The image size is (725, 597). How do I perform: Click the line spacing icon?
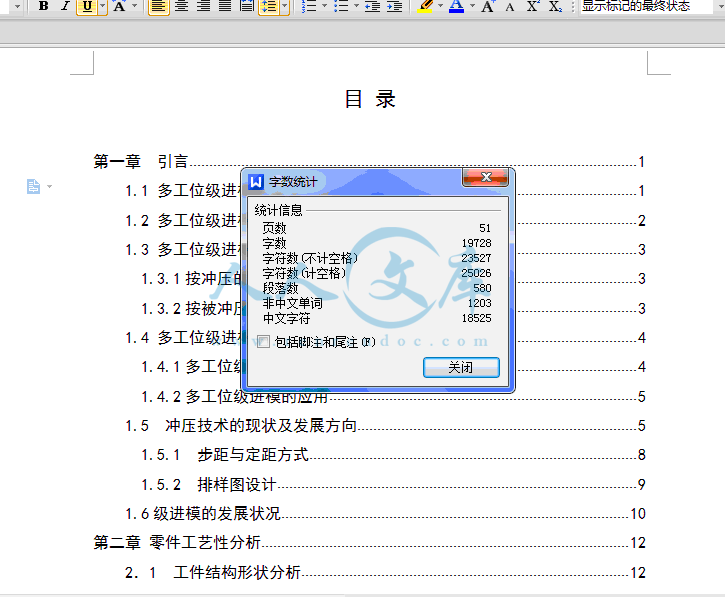(x=269, y=6)
